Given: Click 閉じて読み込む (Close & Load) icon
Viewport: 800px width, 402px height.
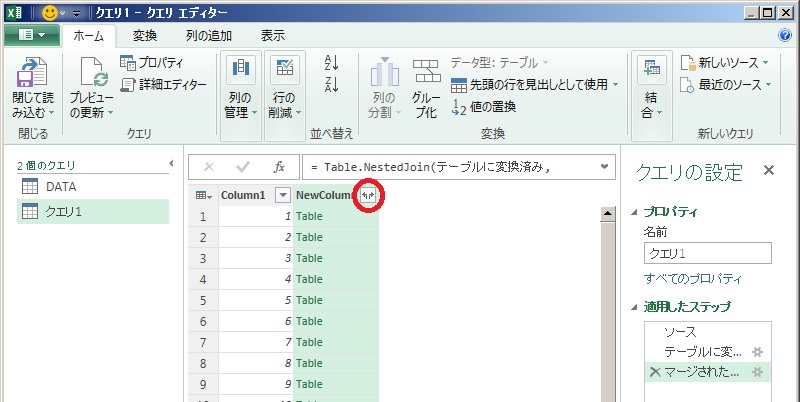Looking at the screenshot, I should (x=33, y=71).
